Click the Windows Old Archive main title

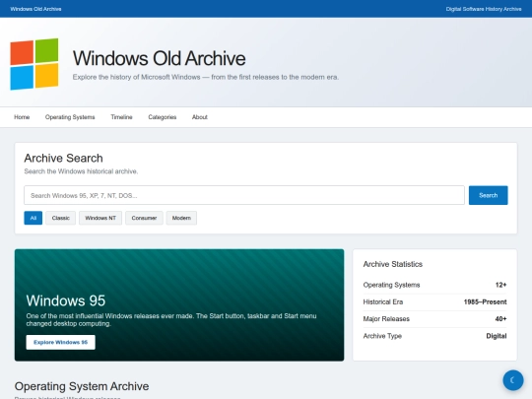pos(160,58)
